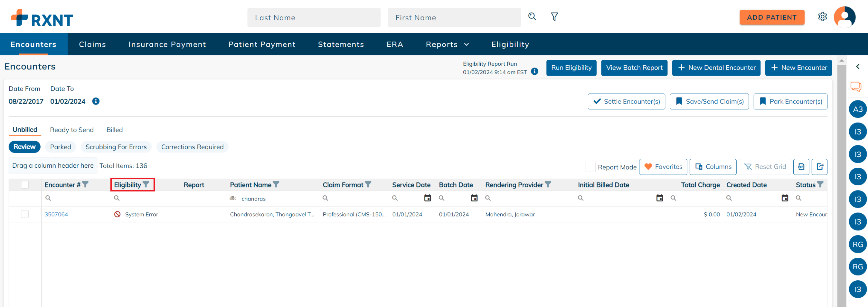Click the user profile avatar
This screenshot has width=868, height=307.
(x=844, y=17)
